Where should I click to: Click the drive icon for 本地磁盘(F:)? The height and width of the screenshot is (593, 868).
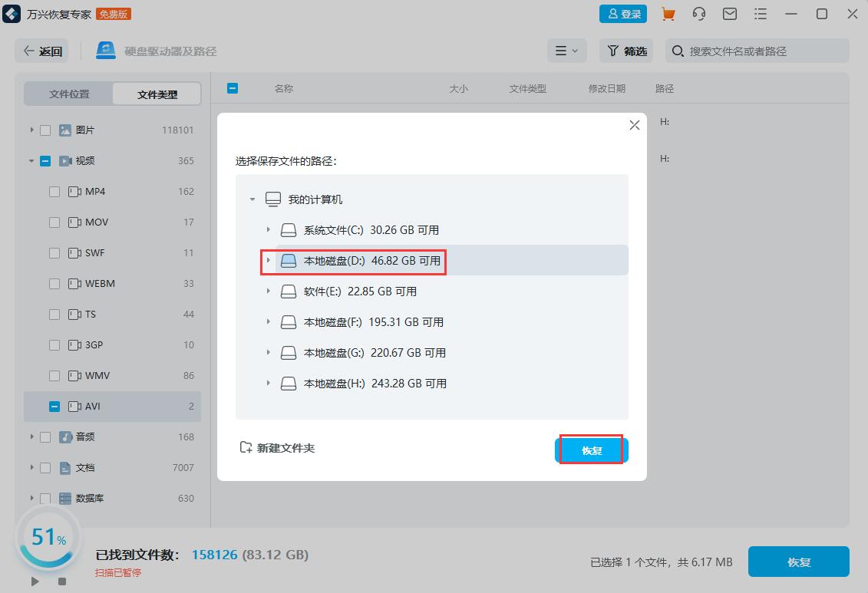click(x=289, y=322)
